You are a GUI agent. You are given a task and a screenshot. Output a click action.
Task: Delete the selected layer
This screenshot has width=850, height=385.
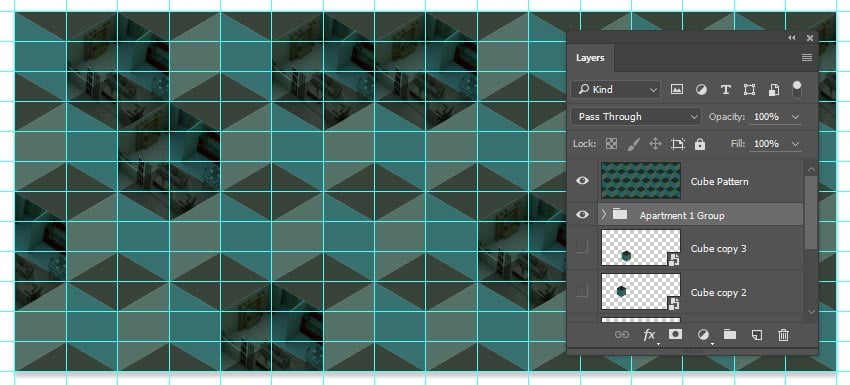(783, 335)
